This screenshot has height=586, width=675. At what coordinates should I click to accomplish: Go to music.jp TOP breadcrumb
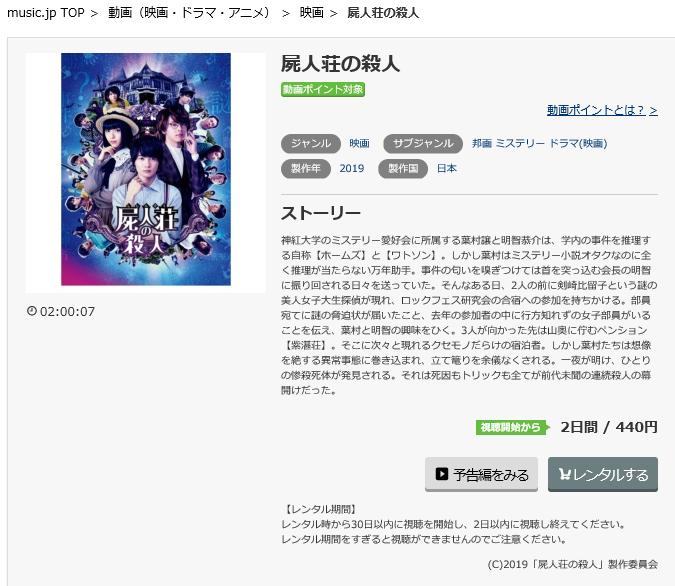point(46,13)
